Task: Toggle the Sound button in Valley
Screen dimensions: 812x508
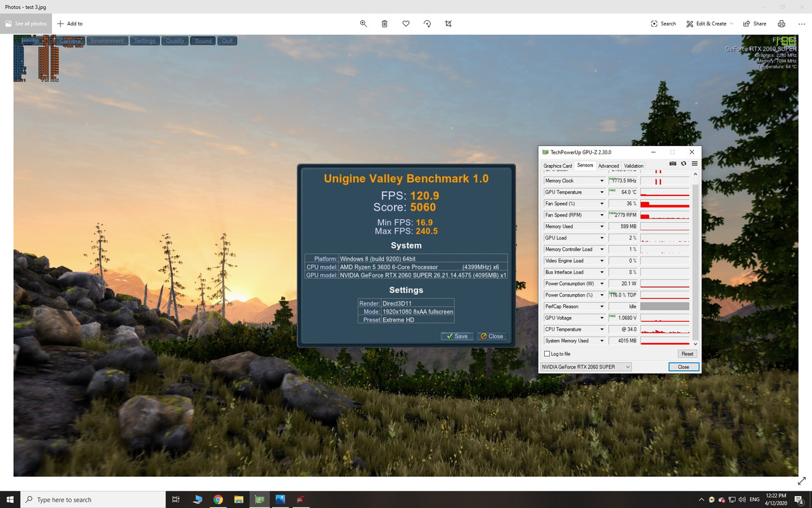Action: pyautogui.click(x=204, y=41)
